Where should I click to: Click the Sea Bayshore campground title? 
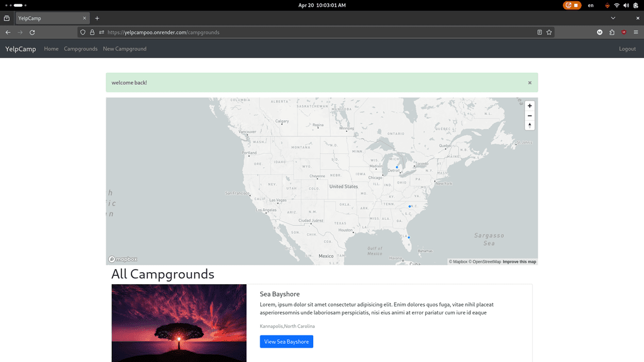click(280, 294)
